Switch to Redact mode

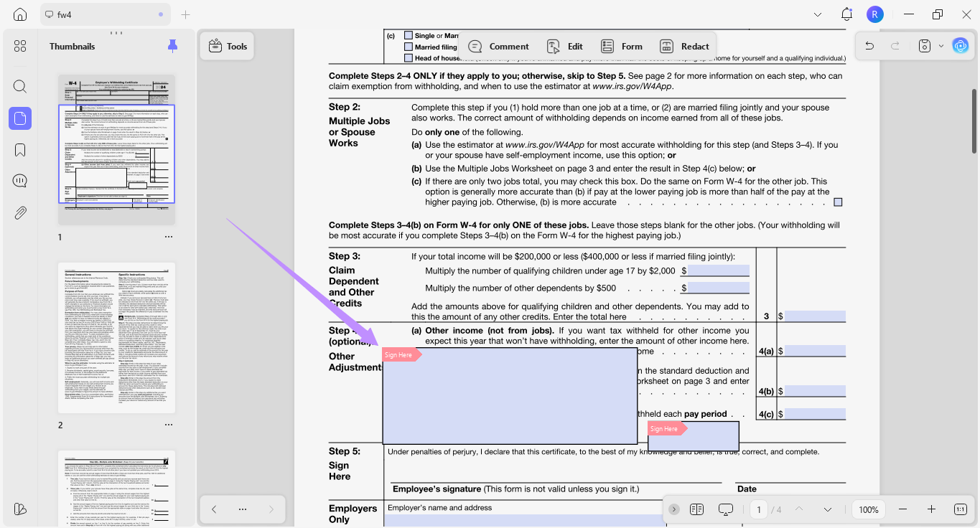click(x=684, y=47)
